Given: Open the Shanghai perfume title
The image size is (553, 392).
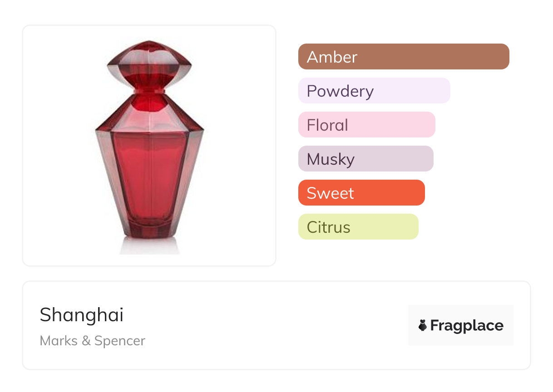Looking at the screenshot, I should 82,315.
